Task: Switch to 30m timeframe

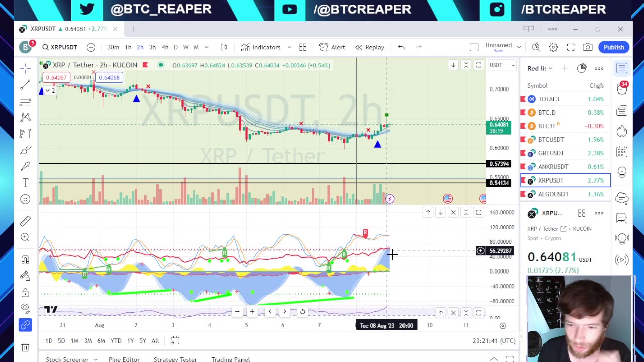Action: click(113, 47)
